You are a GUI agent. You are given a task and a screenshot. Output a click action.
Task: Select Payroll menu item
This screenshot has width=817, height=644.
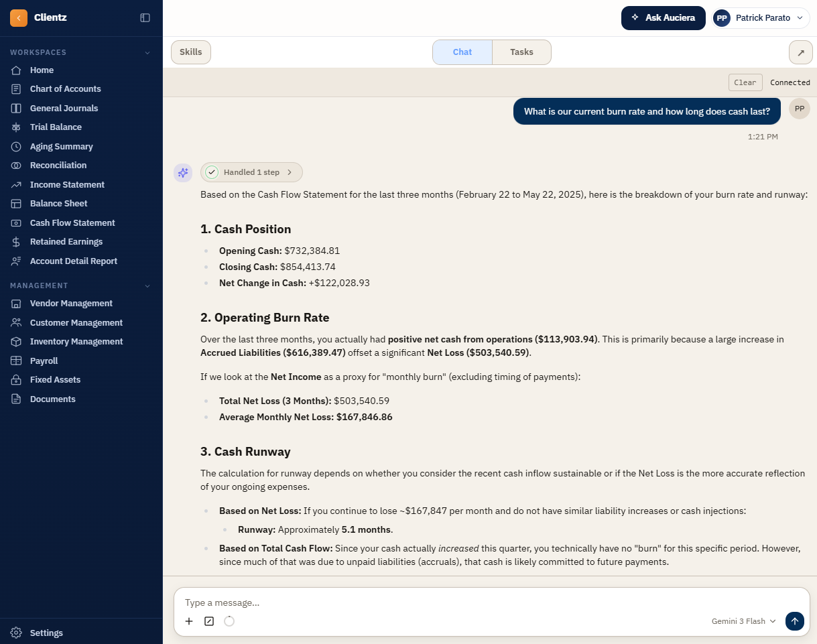pyautogui.click(x=44, y=361)
